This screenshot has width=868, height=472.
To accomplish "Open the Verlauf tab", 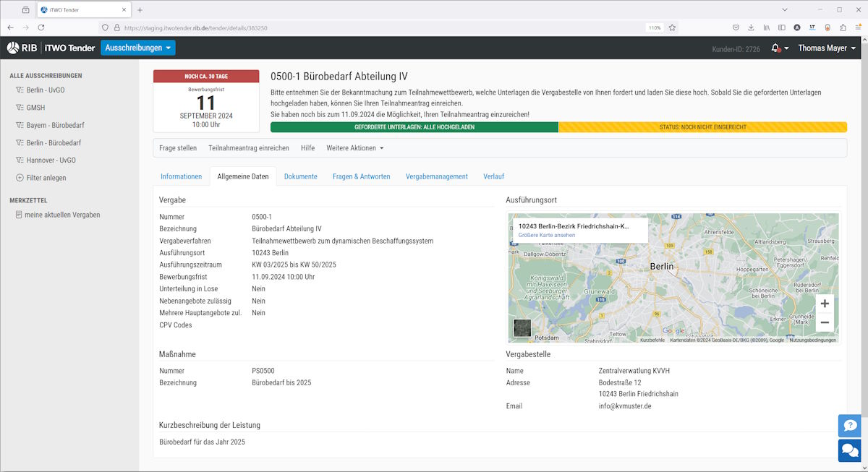I will click(x=494, y=176).
